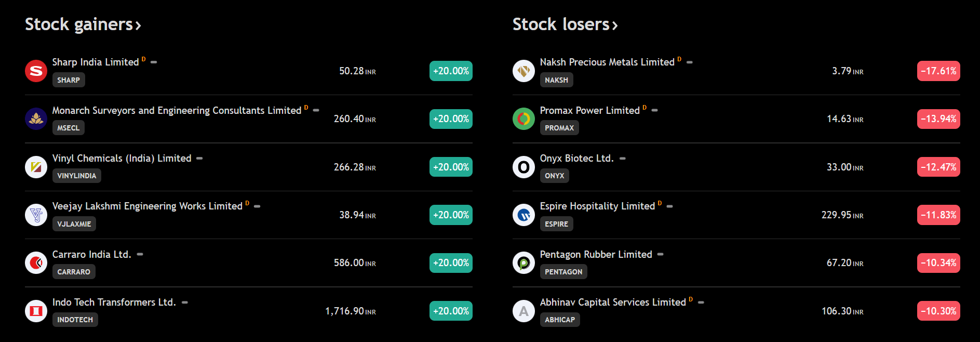Click the ABHICAP ticker tag
Image resolution: width=980 pixels, height=342 pixels.
559,320
